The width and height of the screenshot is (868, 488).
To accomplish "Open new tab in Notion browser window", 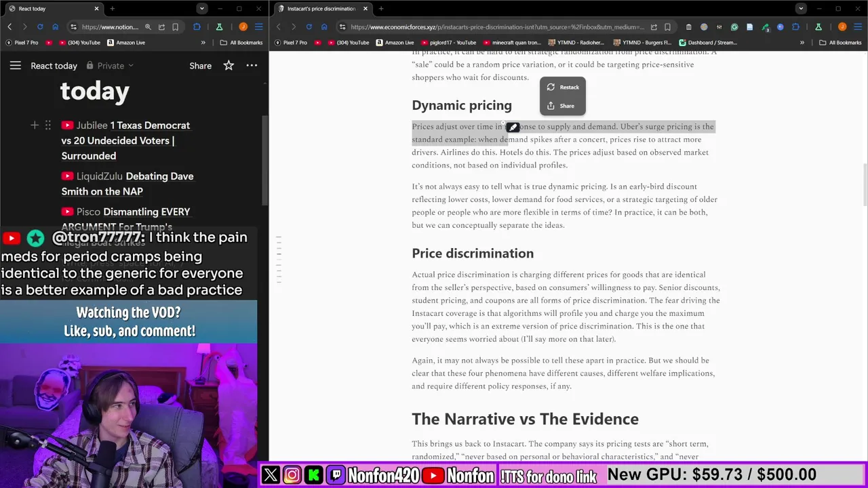I will (113, 9).
